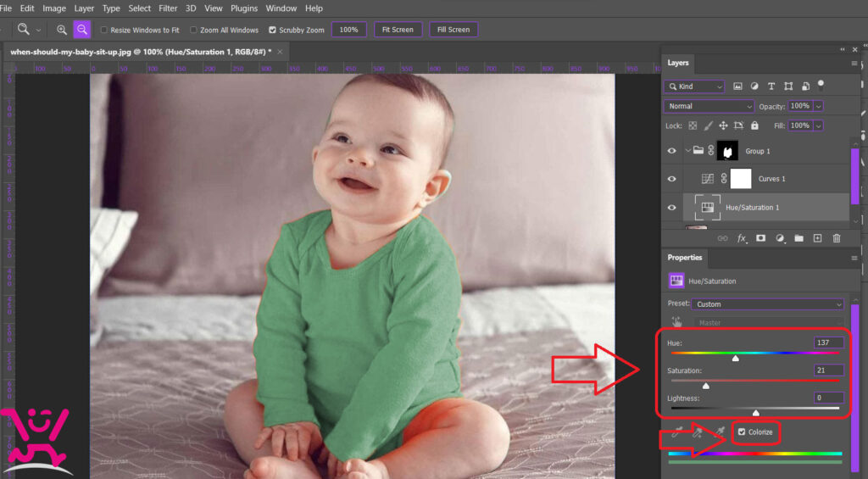The width and height of the screenshot is (868, 479).
Task: Click the Curves 1 adjustment icon
Action: click(x=708, y=179)
